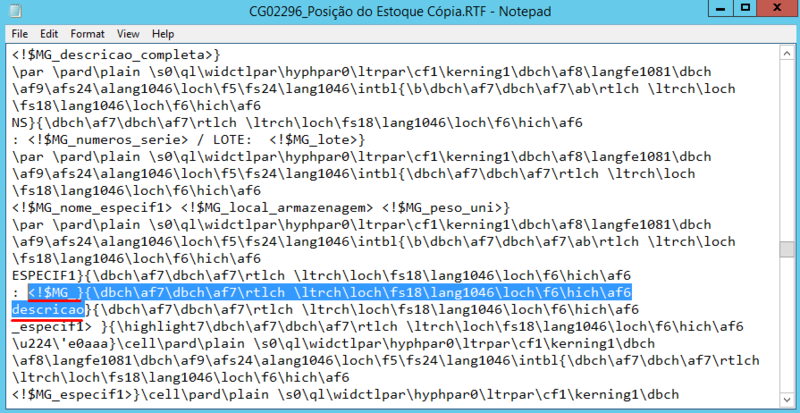Open the View menu
This screenshot has width=800, height=413.
(x=128, y=34)
